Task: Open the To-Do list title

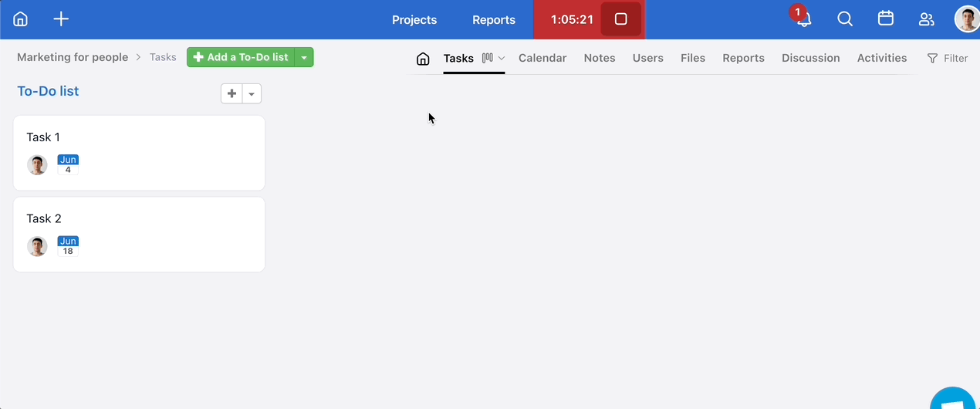Action: tap(48, 91)
